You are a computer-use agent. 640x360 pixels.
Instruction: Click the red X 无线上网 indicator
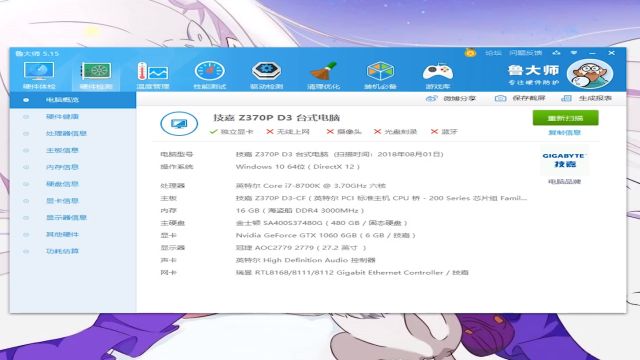[288, 131]
